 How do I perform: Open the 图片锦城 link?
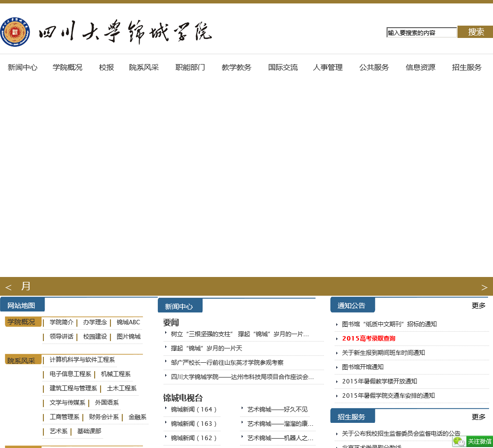point(129,337)
